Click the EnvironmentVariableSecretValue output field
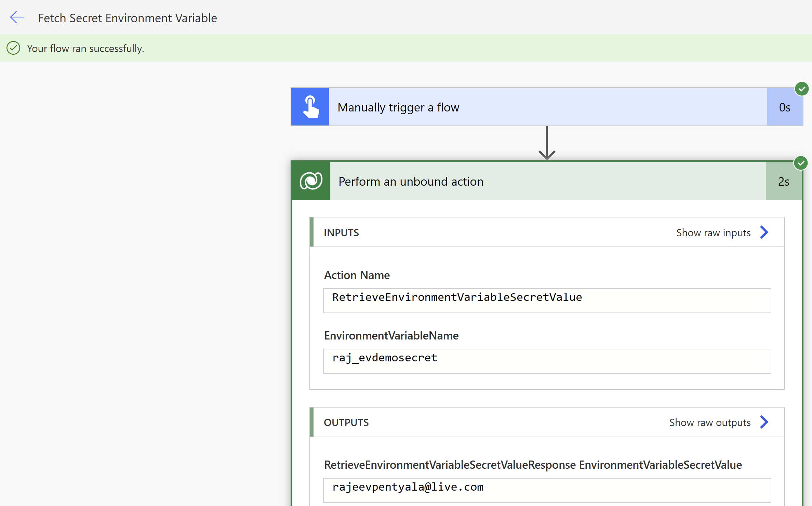The image size is (812, 506). pyautogui.click(x=546, y=490)
